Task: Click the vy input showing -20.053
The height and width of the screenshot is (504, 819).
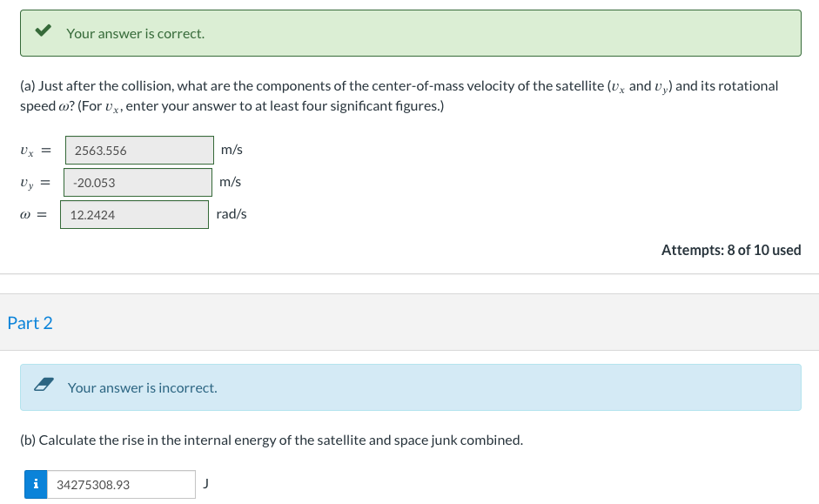Action: [138, 183]
